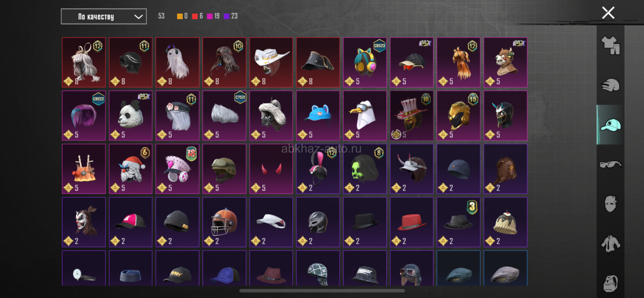The height and width of the screenshot is (298, 644).
Task: Pick the red fedora hat item
Action: [x=412, y=222]
